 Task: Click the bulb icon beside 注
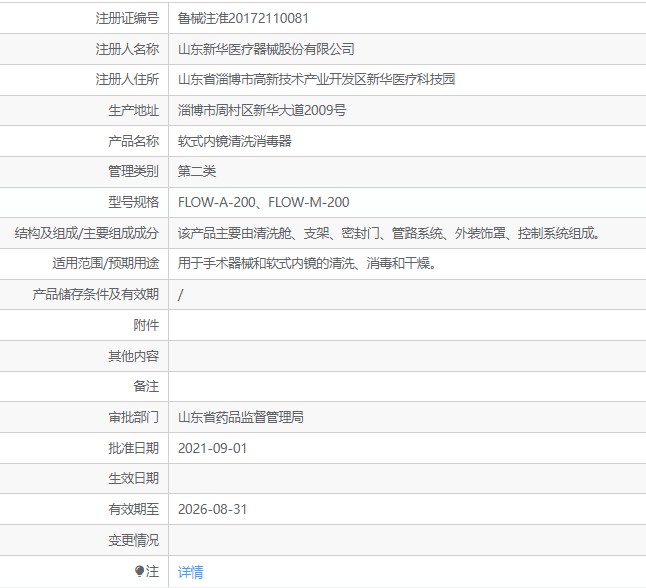(139, 571)
